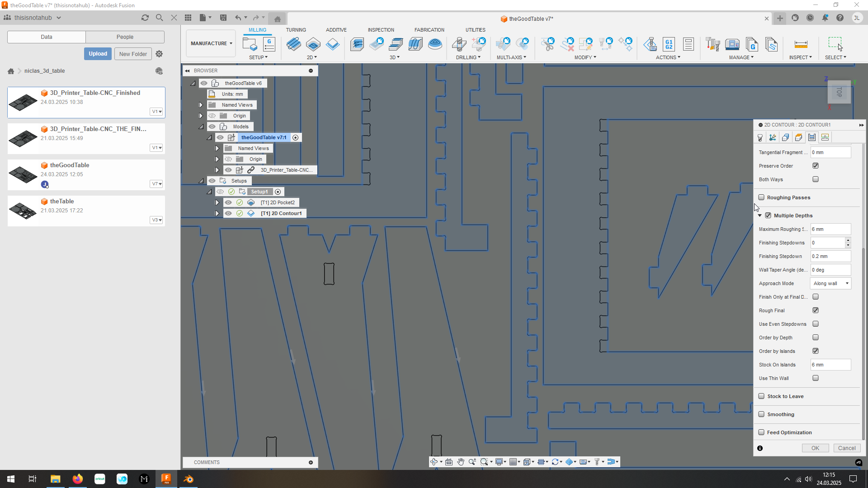The width and height of the screenshot is (868, 488).
Task: Open the data panel settings gear
Action: click(159, 54)
